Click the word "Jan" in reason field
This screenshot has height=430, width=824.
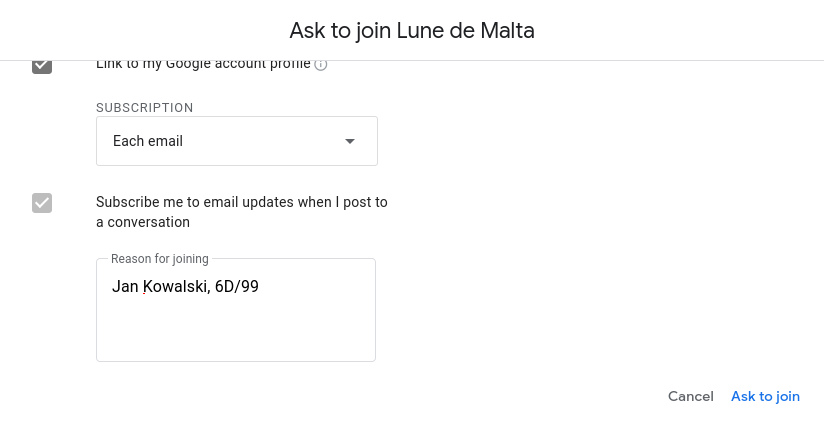click(125, 287)
